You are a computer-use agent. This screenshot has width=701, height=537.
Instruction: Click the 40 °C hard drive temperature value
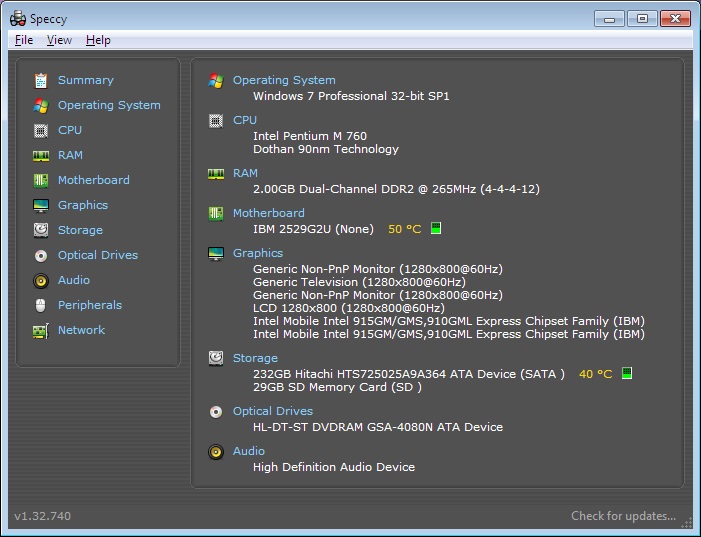[595, 374]
